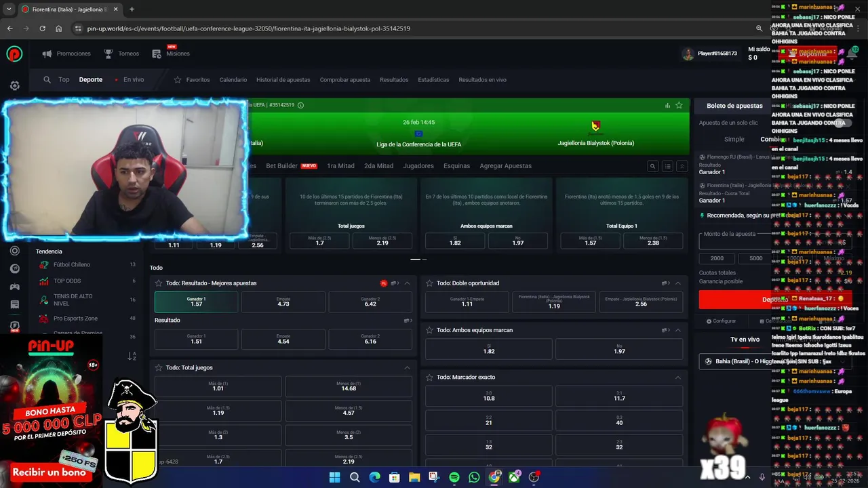Open Calendario link
Image resolution: width=868 pixels, height=488 pixels.
[x=233, y=79]
